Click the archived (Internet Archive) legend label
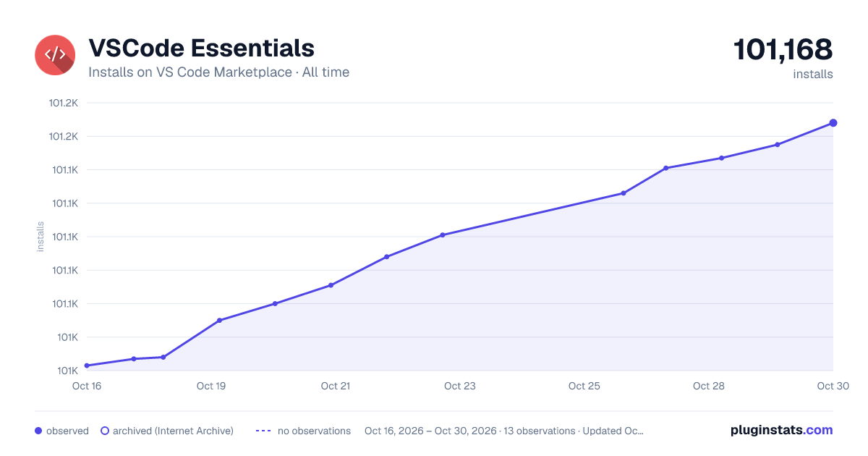868x456 pixels. pyautogui.click(x=173, y=431)
